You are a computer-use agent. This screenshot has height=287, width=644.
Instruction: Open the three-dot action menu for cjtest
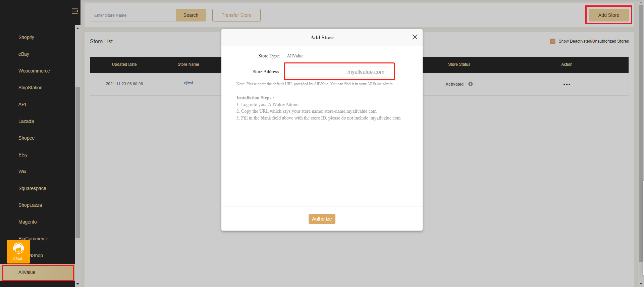(567, 85)
